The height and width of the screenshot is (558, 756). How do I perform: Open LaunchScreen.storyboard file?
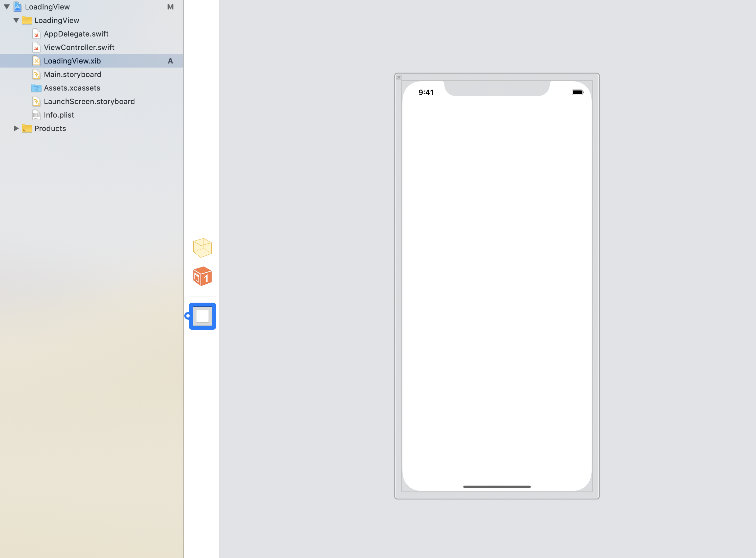(89, 101)
